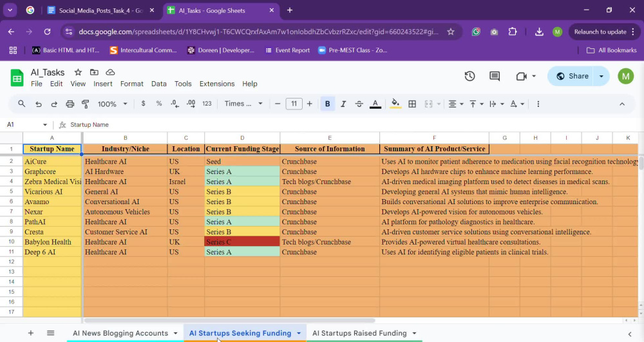Toggle Strikethrough formatting button
Viewport: 644px width, 342px height.
[359, 104]
